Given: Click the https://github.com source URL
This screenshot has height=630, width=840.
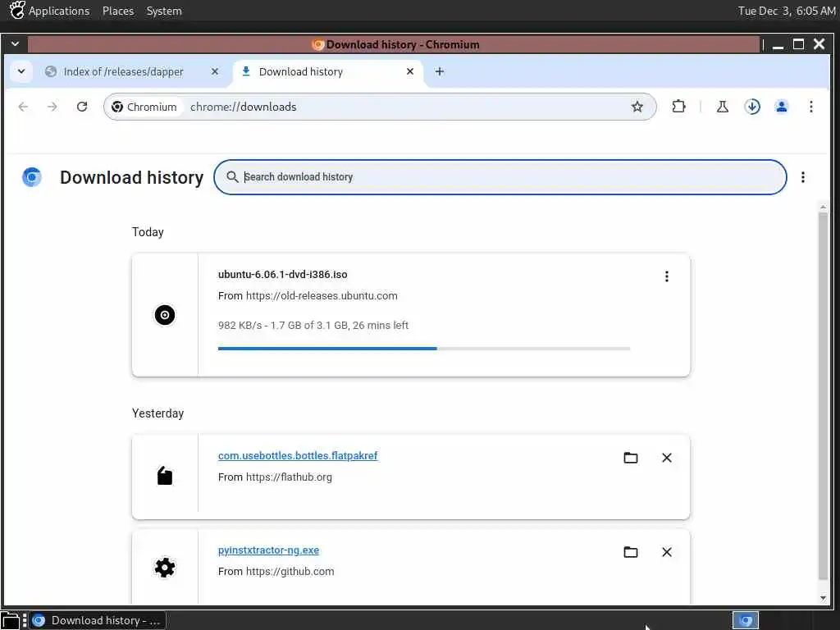Looking at the screenshot, I should (x=290, y=571).
